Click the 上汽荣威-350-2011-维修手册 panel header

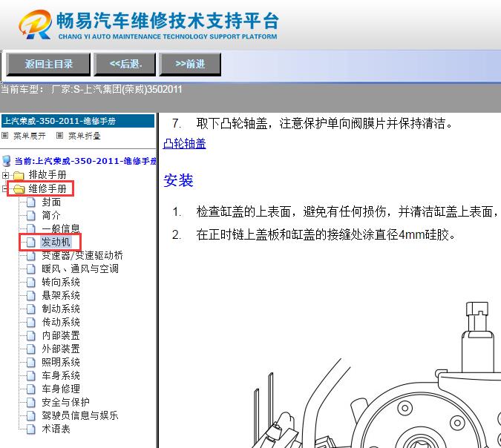(x=78, y=121)
